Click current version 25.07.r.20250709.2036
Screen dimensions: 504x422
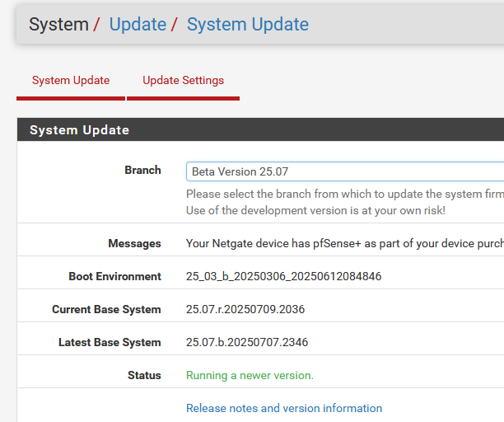click(245, 309)
